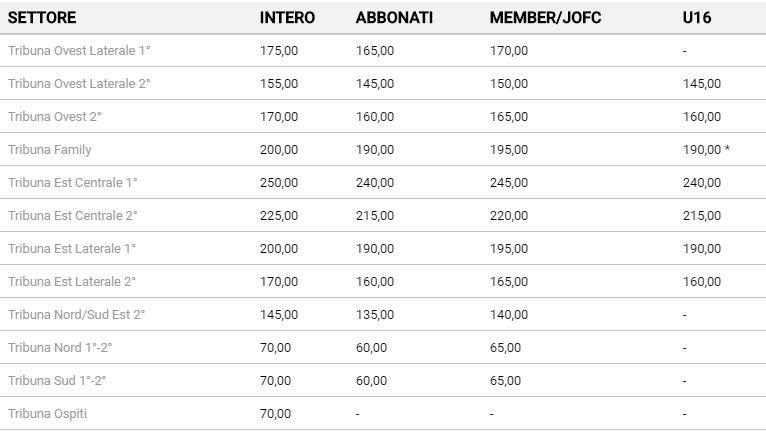766x440 pixels.
Task: Select the Tribuna Est Centrale 1° label
Action: tap(73, 183)
